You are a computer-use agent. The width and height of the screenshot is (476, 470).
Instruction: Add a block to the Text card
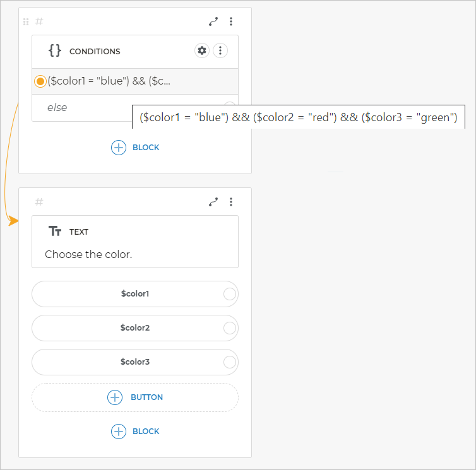[135, 432]
